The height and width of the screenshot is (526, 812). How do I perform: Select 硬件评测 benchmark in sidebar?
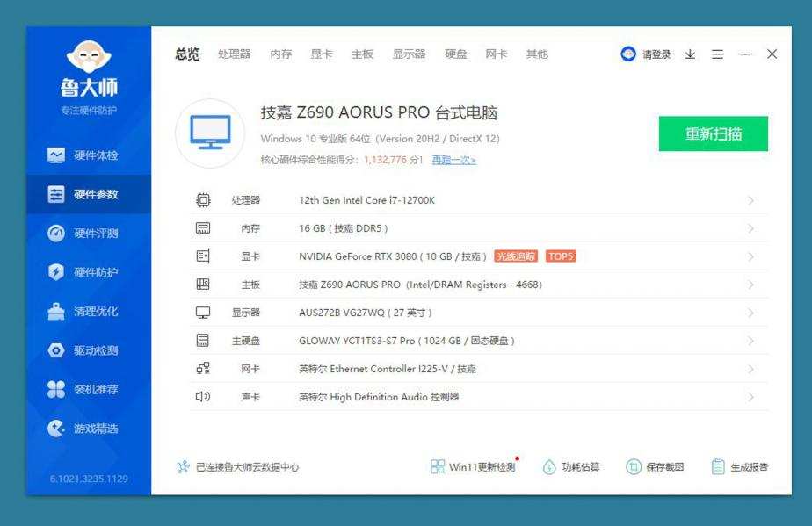86,234
